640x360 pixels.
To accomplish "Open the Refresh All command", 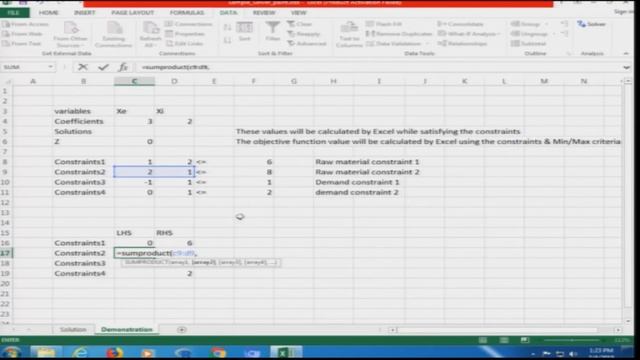I will pyautogui.click(x=150, y=34).
